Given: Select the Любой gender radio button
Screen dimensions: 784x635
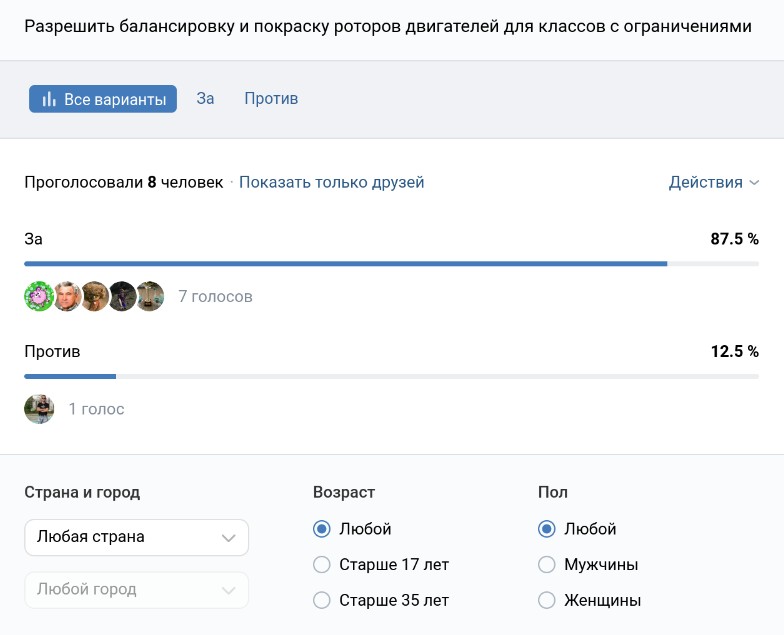Looking at the screenshot, I should point(547,529).
